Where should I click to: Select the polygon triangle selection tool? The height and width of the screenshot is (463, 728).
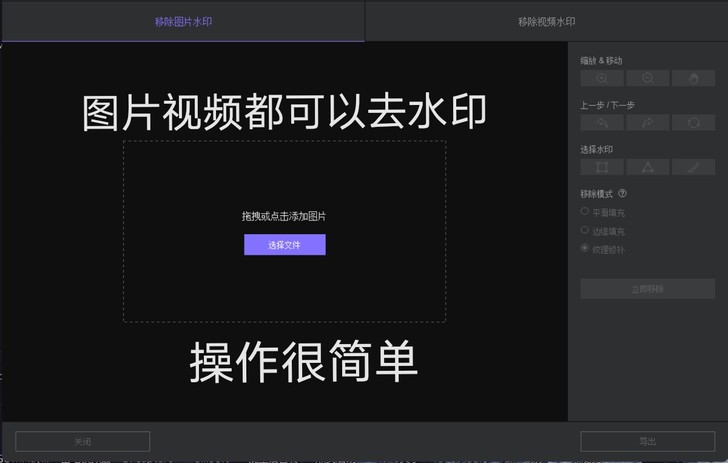648,167
